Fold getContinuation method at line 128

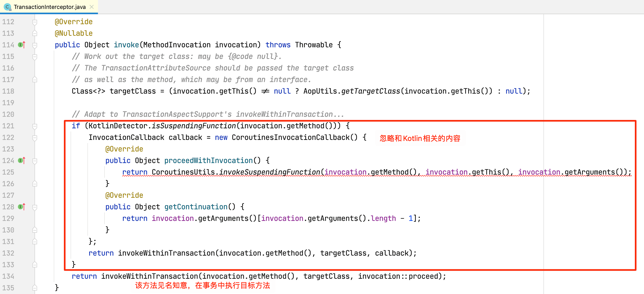click(x=34, y=207)
